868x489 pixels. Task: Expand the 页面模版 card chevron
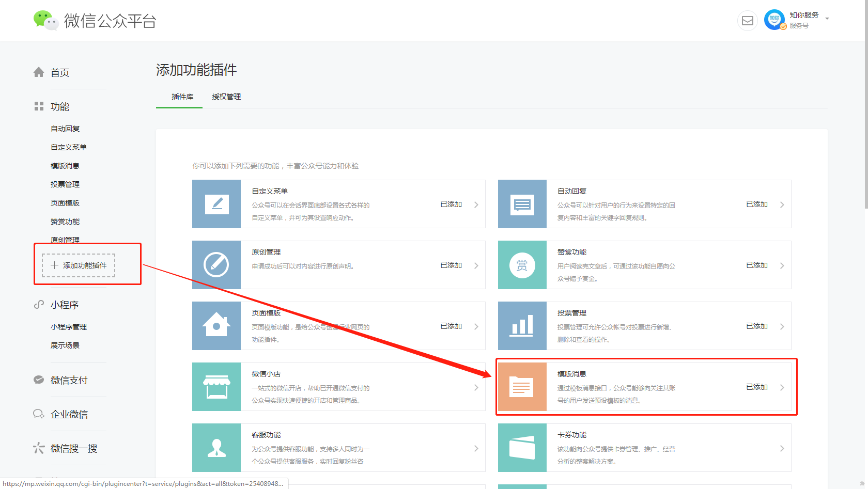coord(476,326)
